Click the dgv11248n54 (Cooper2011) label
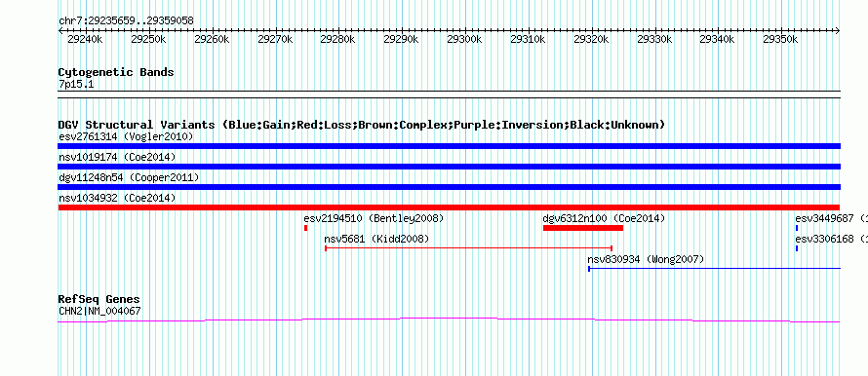Screen dimensions: 868x376 pyautogui.click(x=129, y=177)
